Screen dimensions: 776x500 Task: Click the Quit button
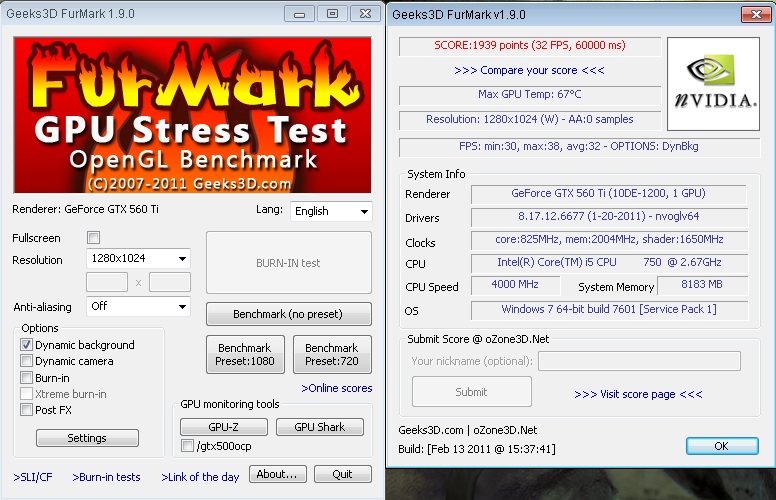pyautogui.click(x=342, y=474)
